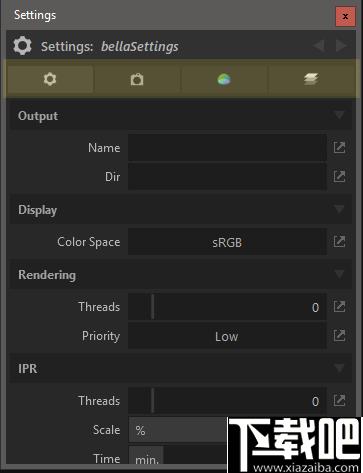363x473 pixels.
Task: Open the Priority Low dropdown
Action: point(227,336)
